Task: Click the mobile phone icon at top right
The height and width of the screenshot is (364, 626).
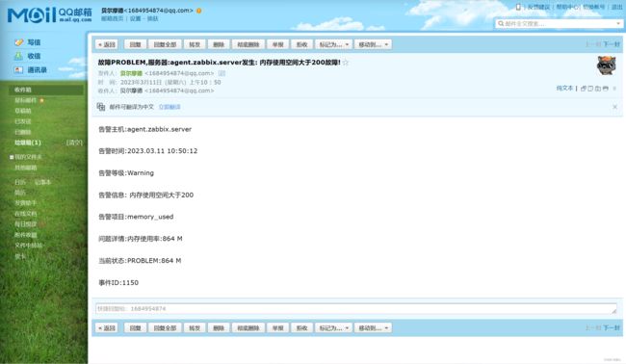Action: (x=518, y=7)
